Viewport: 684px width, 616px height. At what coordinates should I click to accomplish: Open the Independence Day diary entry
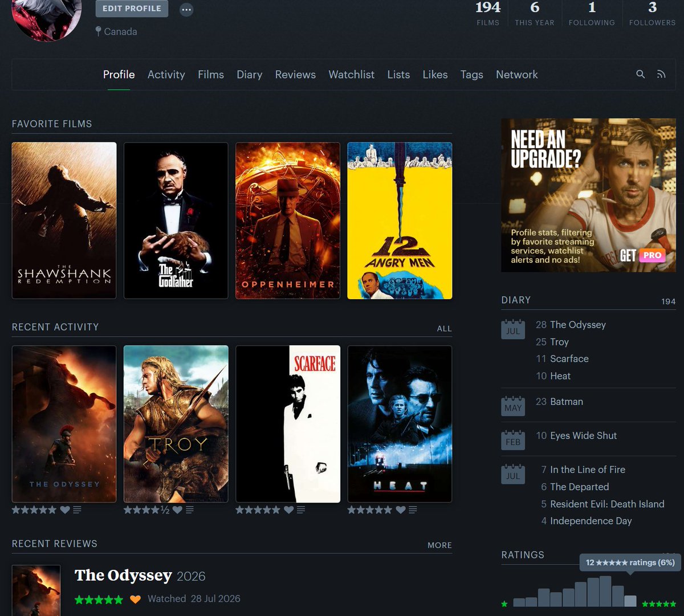(591, 521)
